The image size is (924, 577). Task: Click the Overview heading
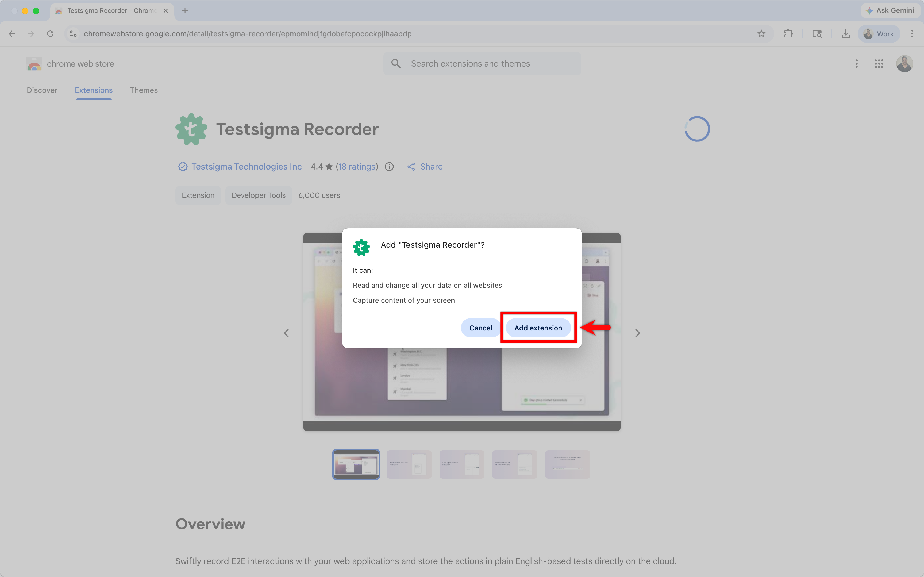click(x=210, y=524)
